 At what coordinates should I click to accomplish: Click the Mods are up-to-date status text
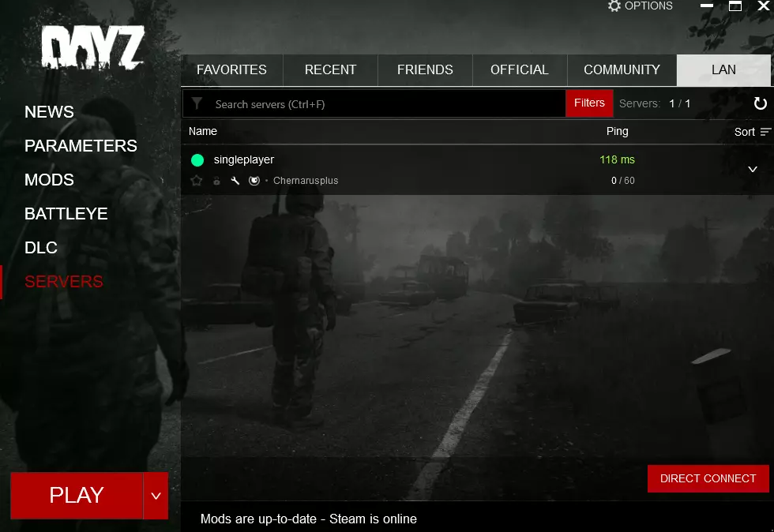tap(309, 519)
